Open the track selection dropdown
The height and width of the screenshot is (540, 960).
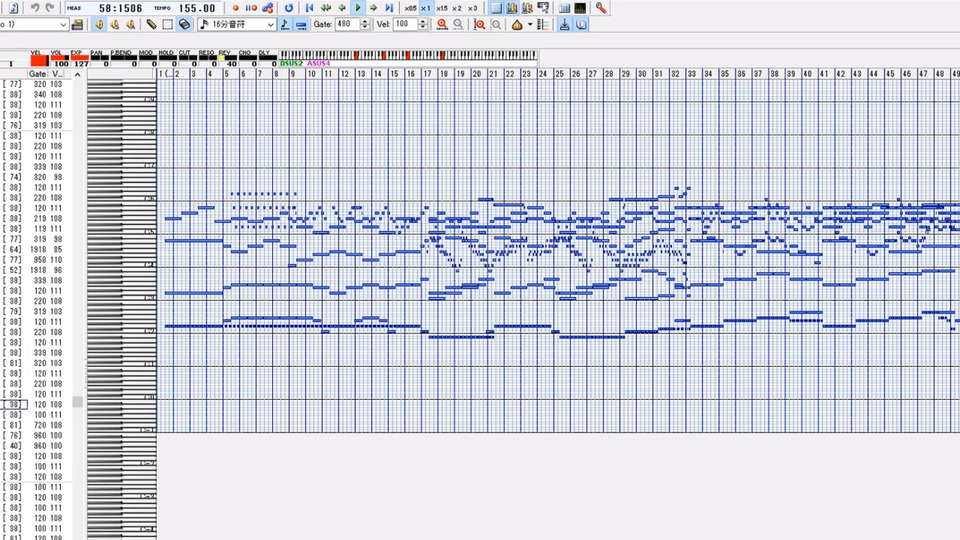pyautogui.click(x=63, y=24)
